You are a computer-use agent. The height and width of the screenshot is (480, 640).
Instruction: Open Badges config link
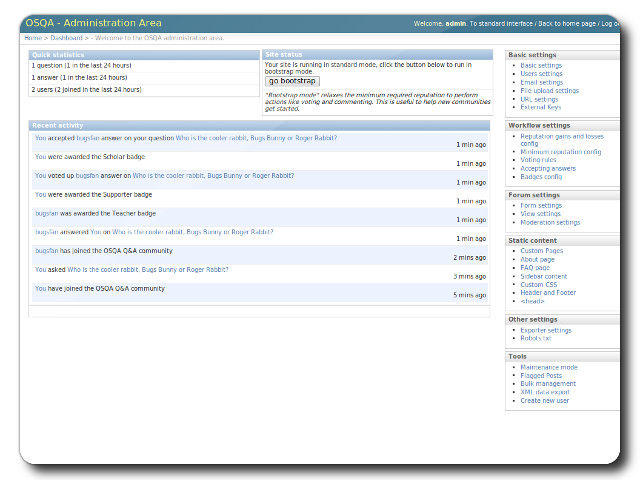[x=541, y=177]
